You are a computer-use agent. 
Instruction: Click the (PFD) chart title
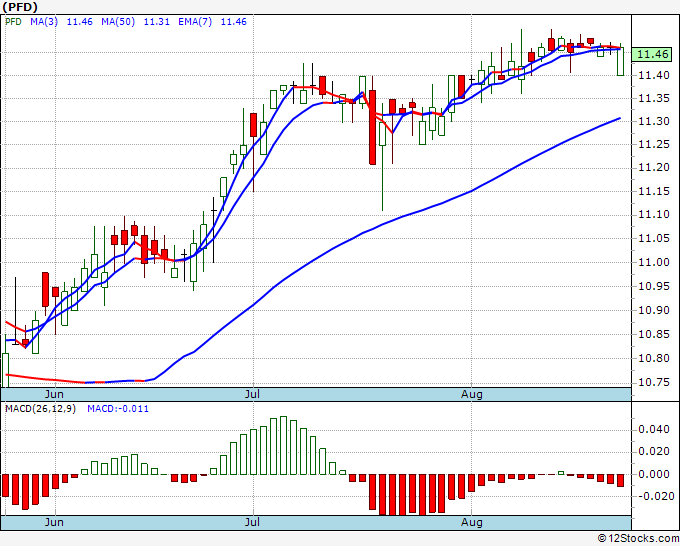(20, 7)
